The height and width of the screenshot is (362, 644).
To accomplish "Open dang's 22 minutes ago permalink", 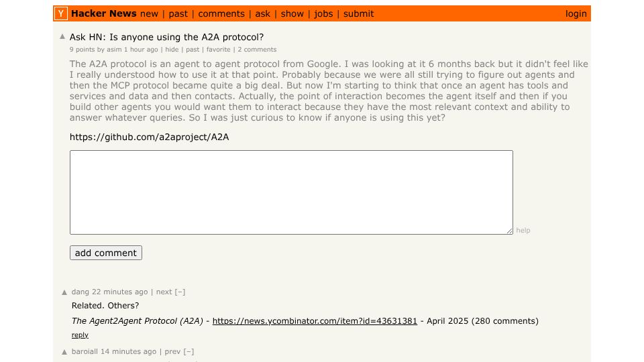I will (119, 292).
